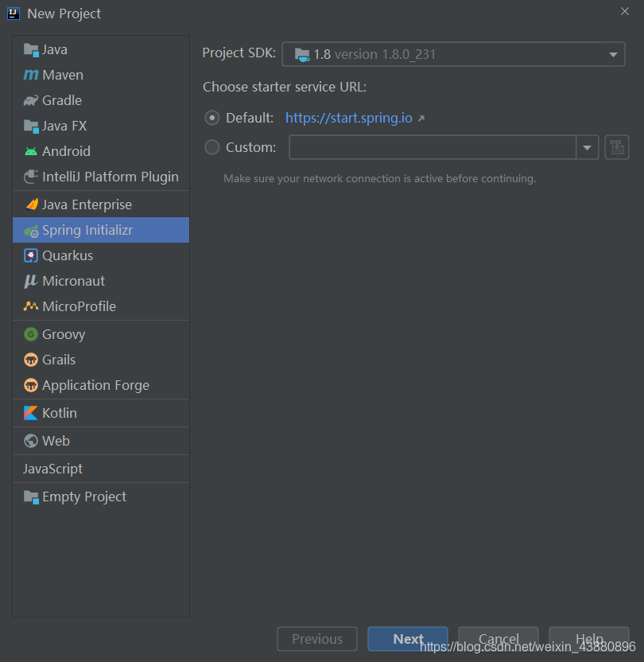Click the Gradle elephant icon

pyautogui.click(x=31, y=100)
